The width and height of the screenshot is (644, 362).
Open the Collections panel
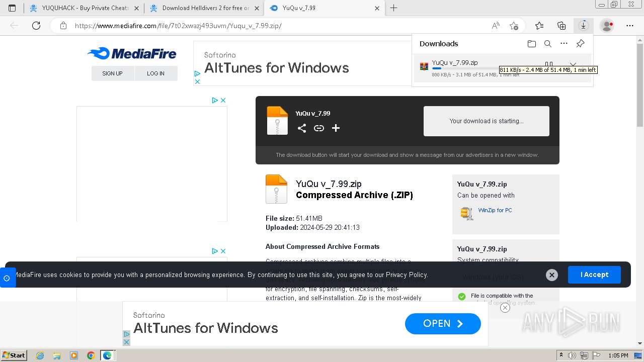561,26
